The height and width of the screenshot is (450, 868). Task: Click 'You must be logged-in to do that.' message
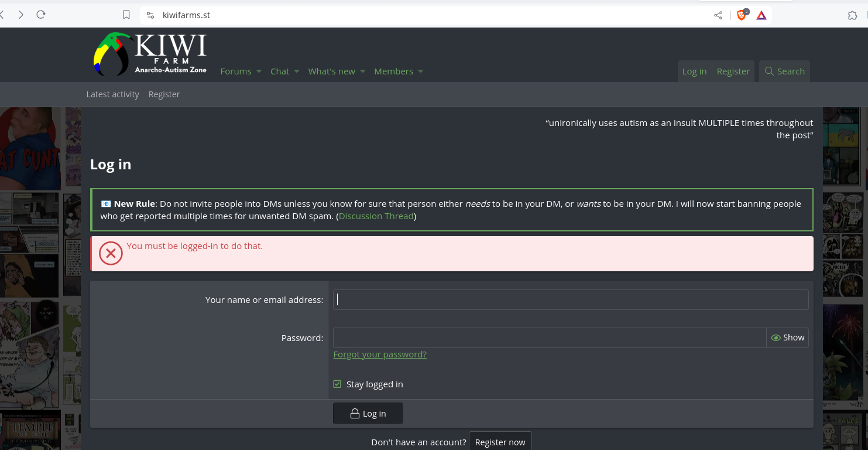coord(195,246)
